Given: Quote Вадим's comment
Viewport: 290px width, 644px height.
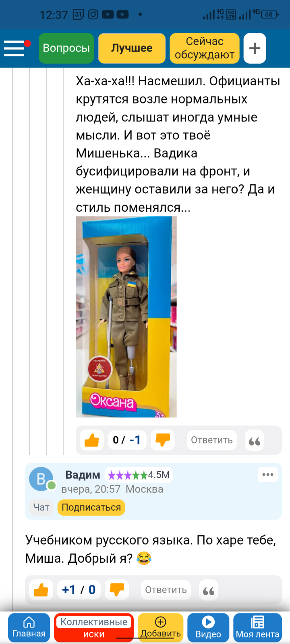Looking at the screenshot, I should click(x=209, y=590).
